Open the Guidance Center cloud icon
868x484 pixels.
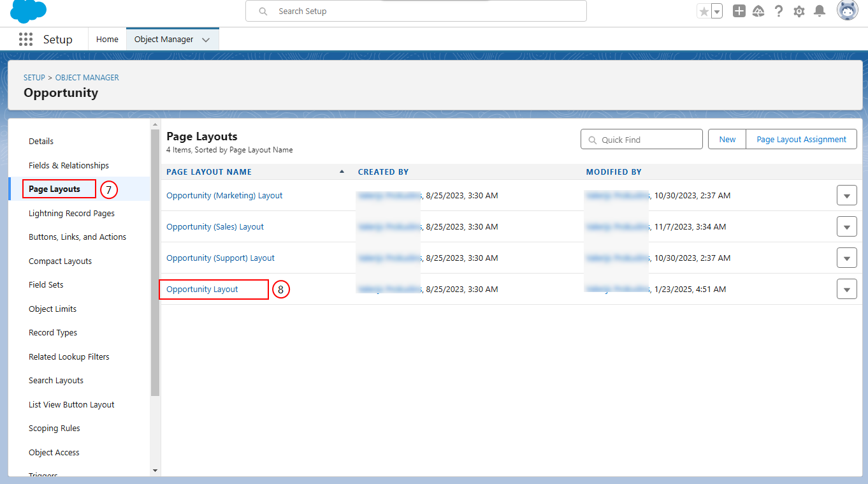[x=758, y=11]
